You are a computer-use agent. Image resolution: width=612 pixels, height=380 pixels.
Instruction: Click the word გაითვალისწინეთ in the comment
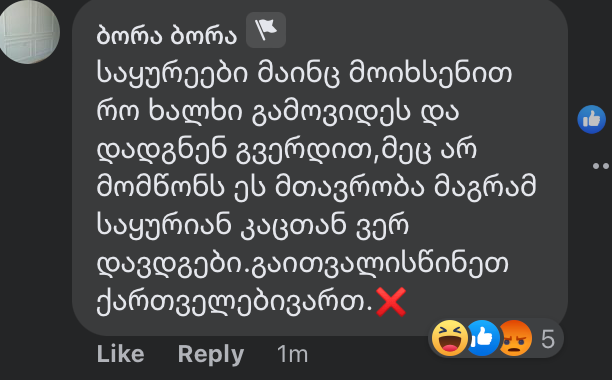(x=380, y=264)
